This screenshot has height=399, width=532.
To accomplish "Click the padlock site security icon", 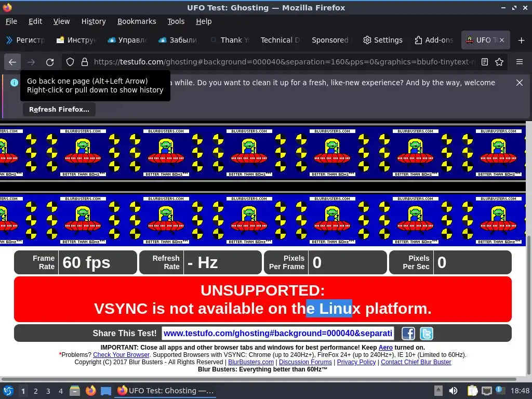I will pos(85,62).
